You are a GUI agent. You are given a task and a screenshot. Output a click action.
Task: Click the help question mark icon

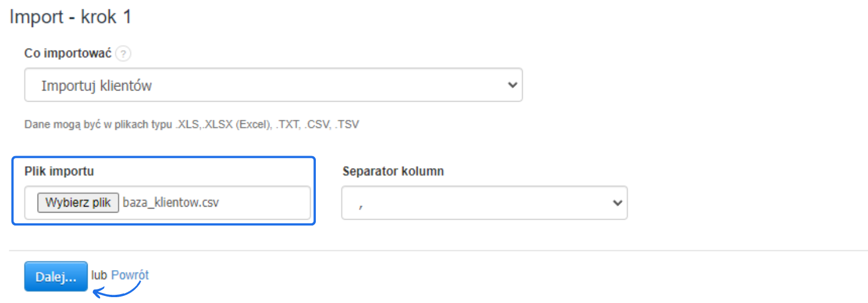pyautogui.click(x=123, y=53)
